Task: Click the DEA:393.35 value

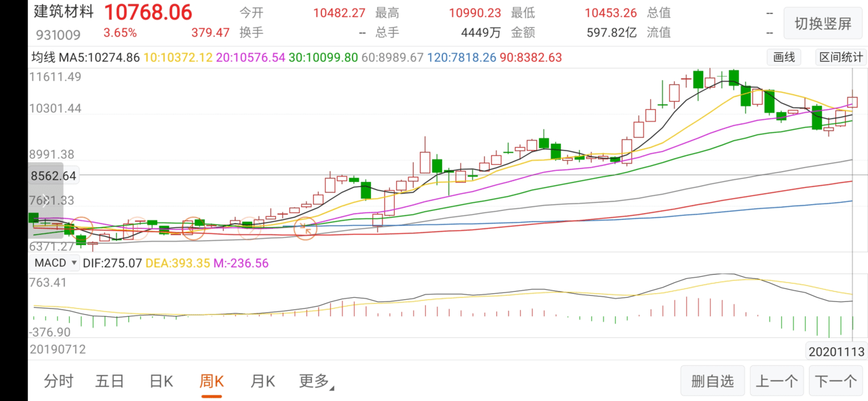Action: point(178,263)
